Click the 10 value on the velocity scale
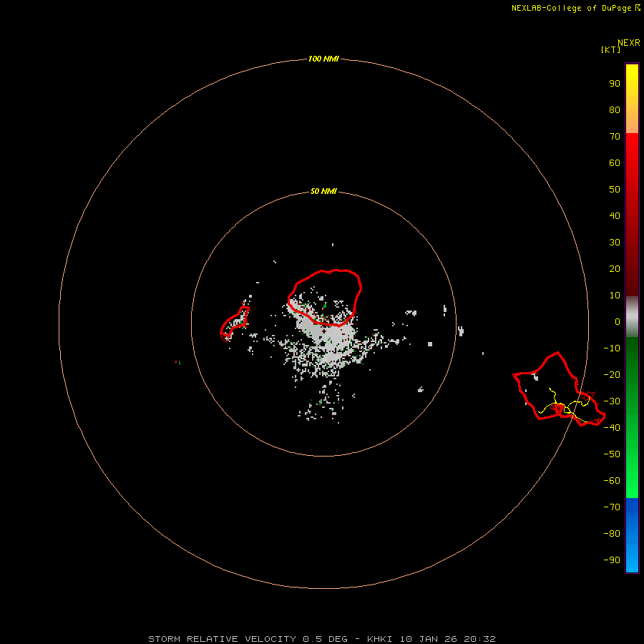 click(x=615, y=296)
